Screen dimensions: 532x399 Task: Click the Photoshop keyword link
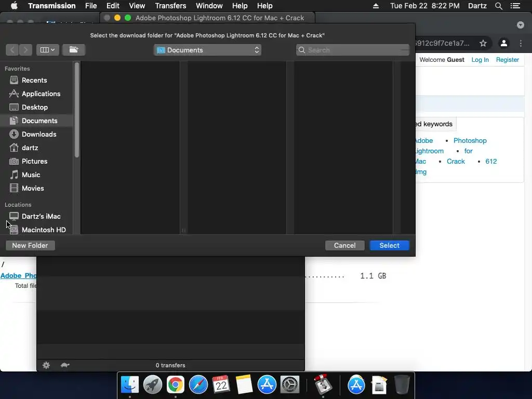tap(470, 140)
